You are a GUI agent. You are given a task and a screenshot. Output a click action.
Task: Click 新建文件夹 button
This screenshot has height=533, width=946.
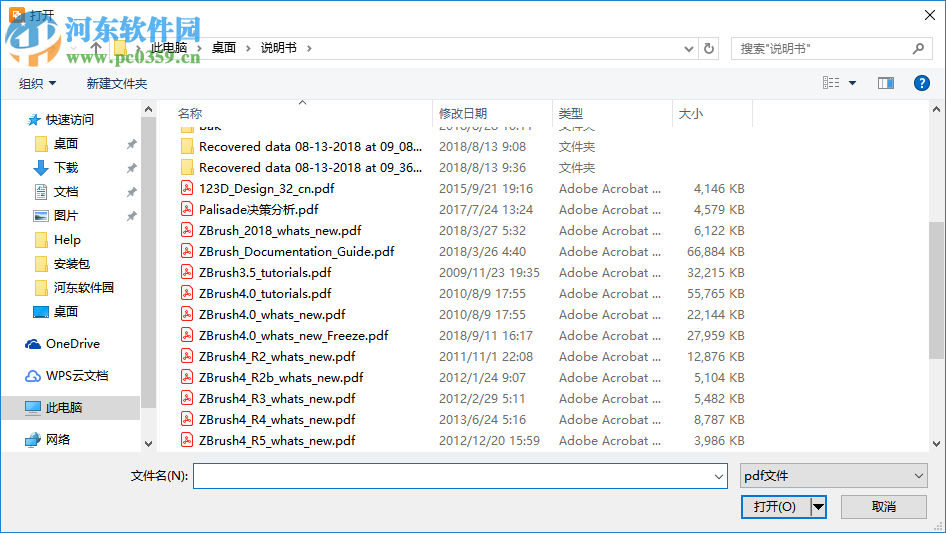[116, 83]
